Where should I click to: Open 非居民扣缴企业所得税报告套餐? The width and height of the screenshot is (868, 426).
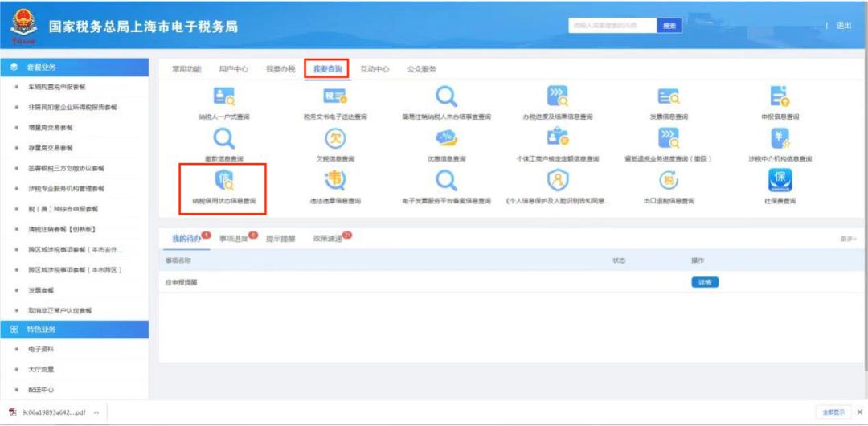(x=72, y=108)
